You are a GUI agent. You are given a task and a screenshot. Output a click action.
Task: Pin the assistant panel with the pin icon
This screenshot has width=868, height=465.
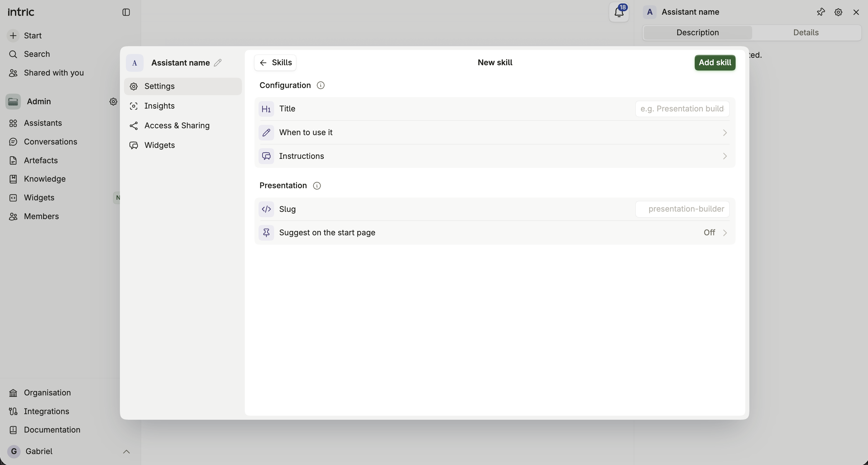821,12
